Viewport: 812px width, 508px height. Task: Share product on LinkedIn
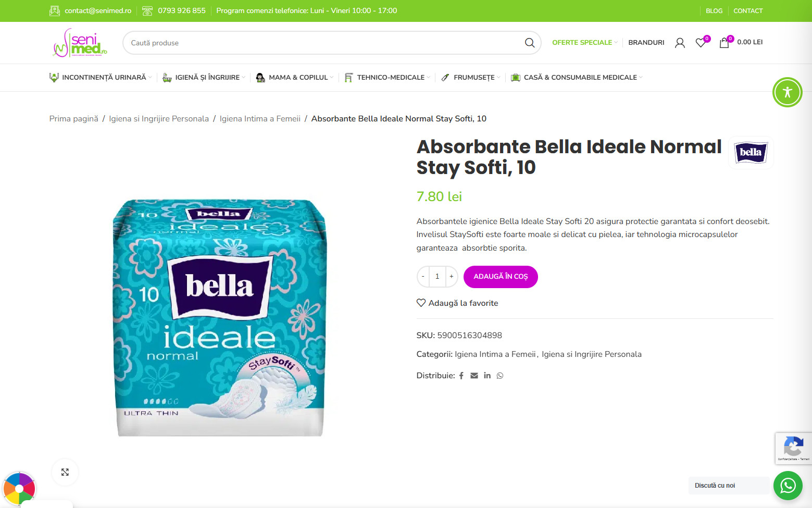pos(487,376)
